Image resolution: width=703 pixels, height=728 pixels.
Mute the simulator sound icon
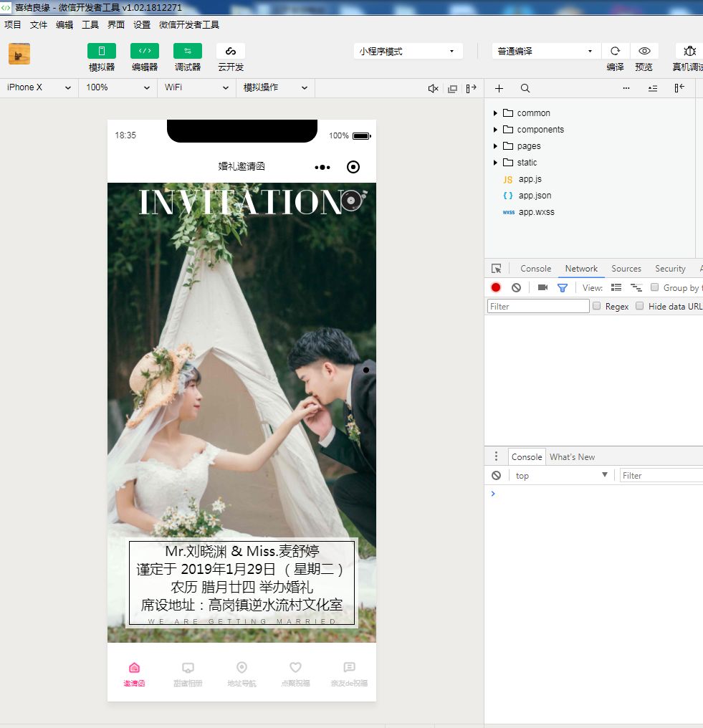(433, 88)
